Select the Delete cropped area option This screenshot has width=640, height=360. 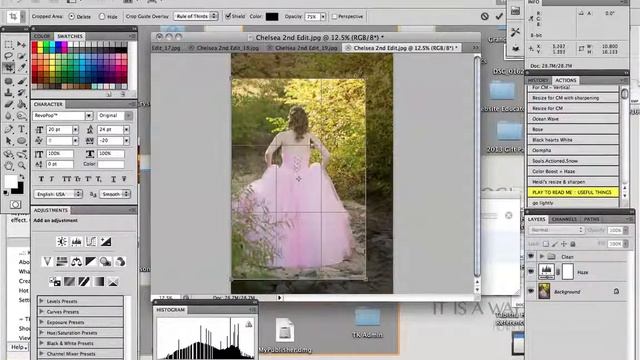coord(71,17)
